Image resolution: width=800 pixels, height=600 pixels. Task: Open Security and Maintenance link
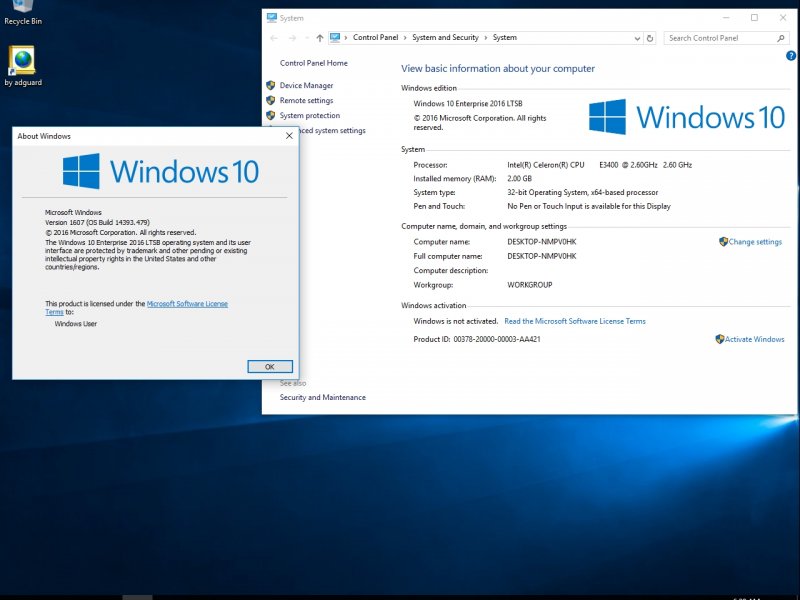tap(322, 397)
